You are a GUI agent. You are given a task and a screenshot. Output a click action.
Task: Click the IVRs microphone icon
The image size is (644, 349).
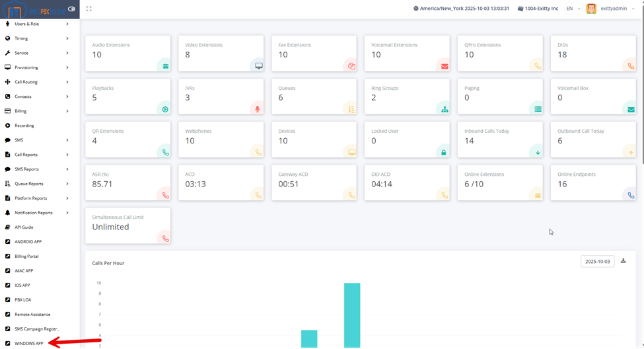click(258, 109)
